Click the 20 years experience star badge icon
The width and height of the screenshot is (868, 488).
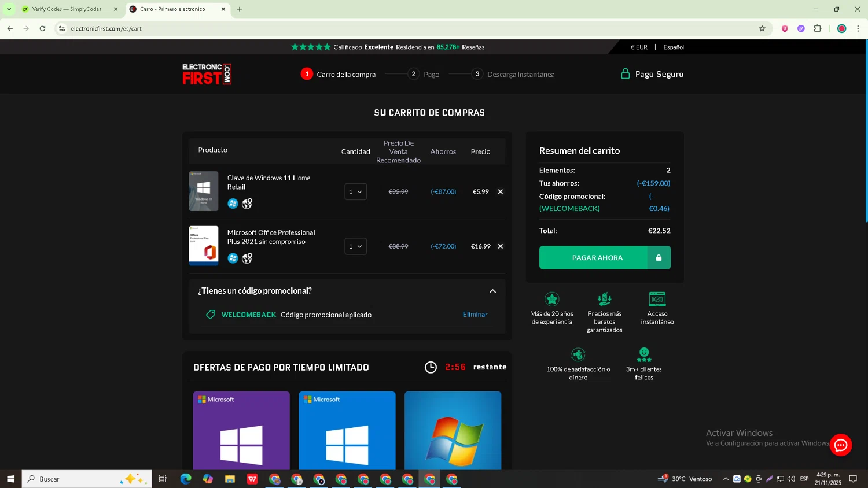[552, 299]
